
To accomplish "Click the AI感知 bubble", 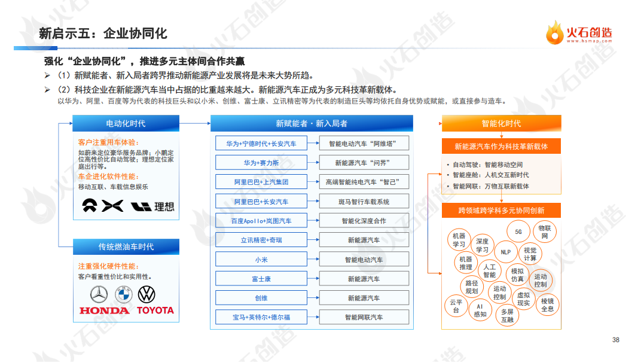I will pyautogui.click(x=480, y=310).
